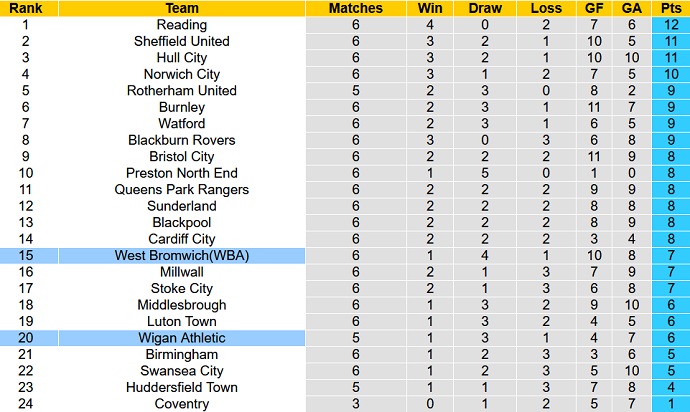Select the Hull City team name
The width and height of the screenshot is (690, 412).
182,58
